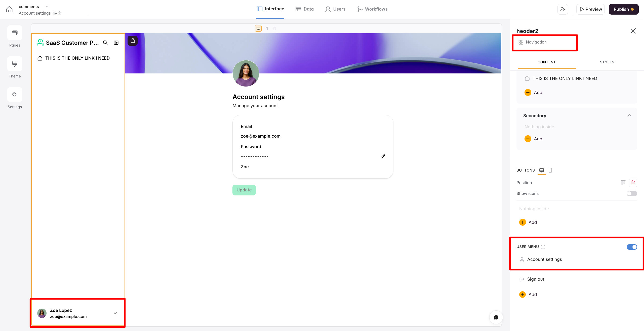Click the collapse sidebar icon beside search
The image size is (644, 331).
pyautogui.click(x=116, y=43)
